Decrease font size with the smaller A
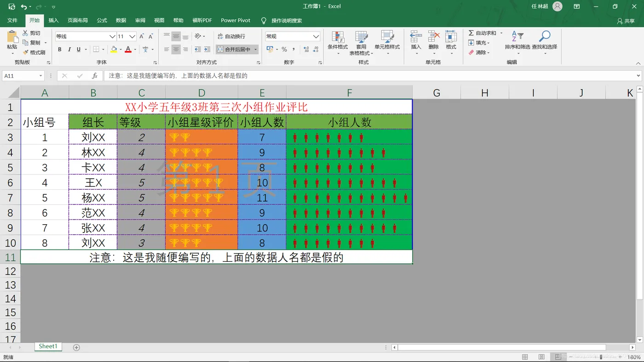 click(151, 36)
